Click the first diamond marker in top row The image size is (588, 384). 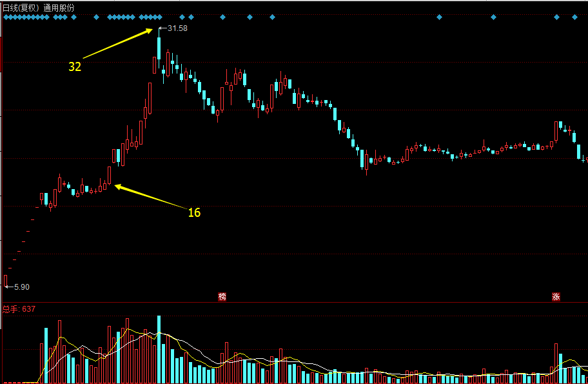[6, 17]
